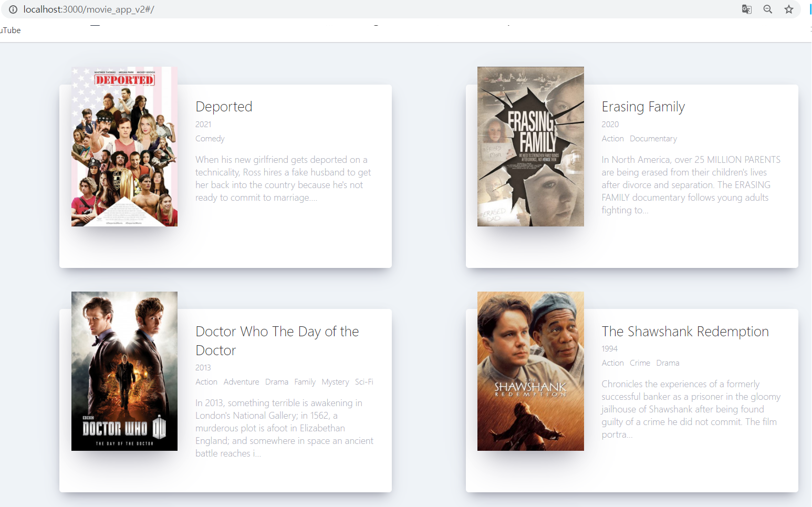Click the Crime genre of Shawshank Redemption

click(640, 363)
